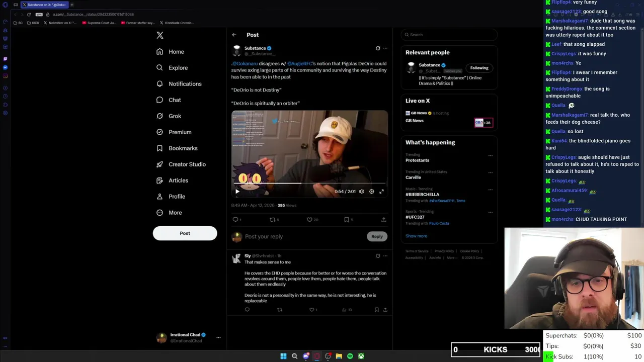Open the Explore page
The image size is (644, 362).
click(172, 68)
